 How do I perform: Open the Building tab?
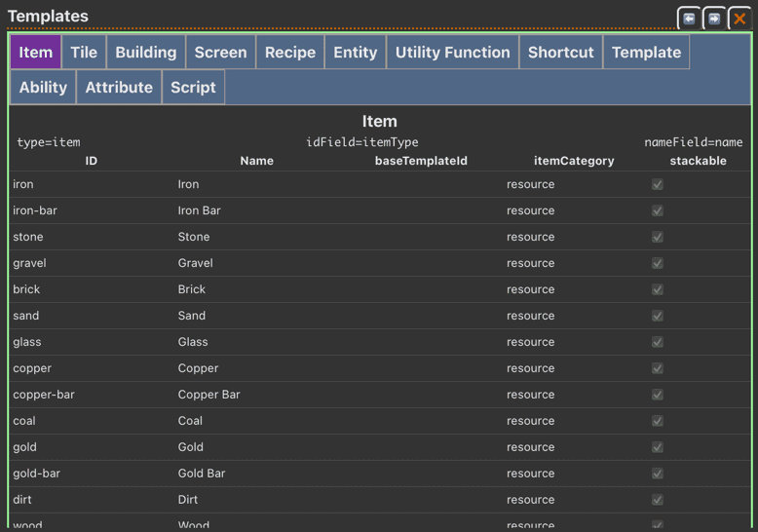point(146,53)
